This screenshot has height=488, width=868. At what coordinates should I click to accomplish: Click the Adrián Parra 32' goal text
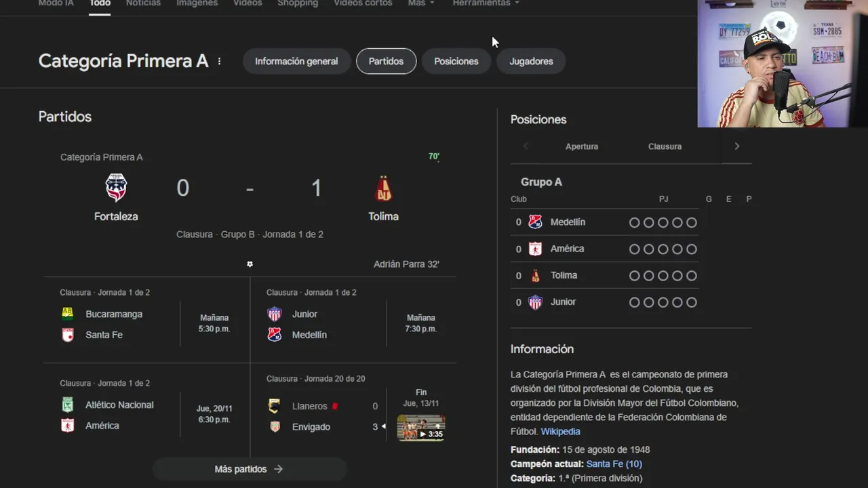(x=406, y=264)
